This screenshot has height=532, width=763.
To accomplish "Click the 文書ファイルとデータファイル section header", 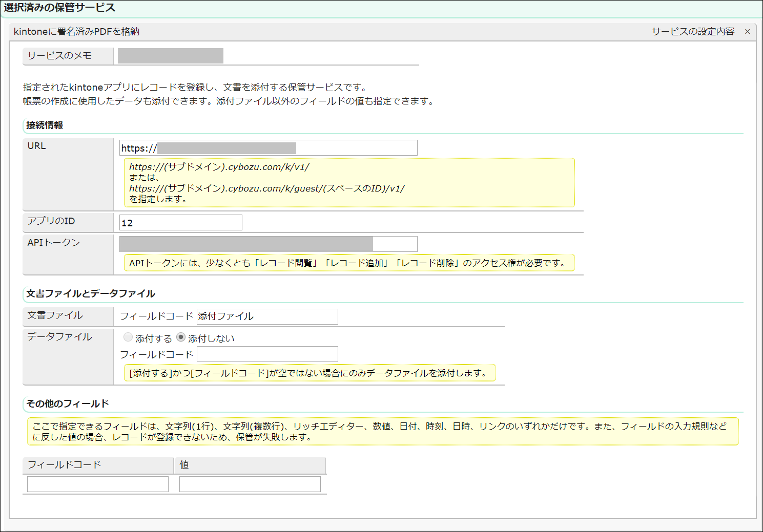I will [x=90, y=294].
